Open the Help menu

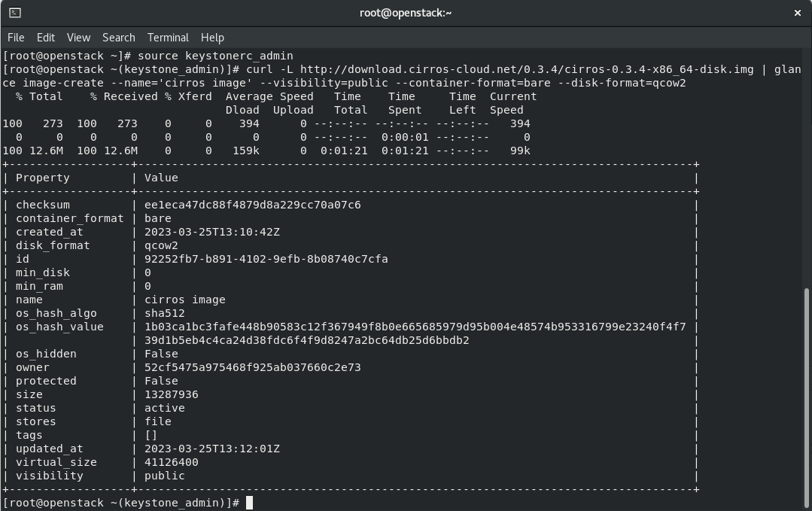click(x=212, y=37)
